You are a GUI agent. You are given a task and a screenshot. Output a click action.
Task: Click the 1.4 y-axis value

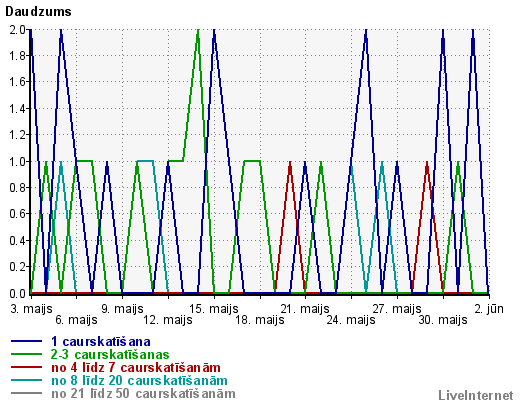tap(18, 109)
